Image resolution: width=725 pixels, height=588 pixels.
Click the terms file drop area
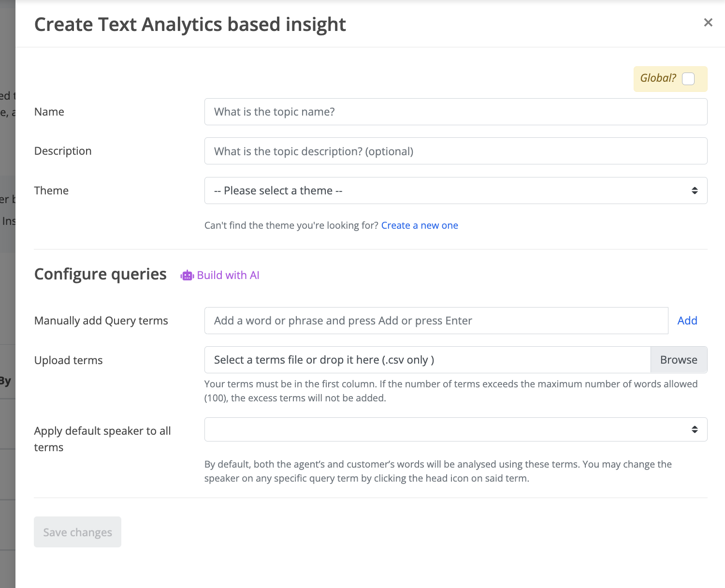[x=428, y=360]
